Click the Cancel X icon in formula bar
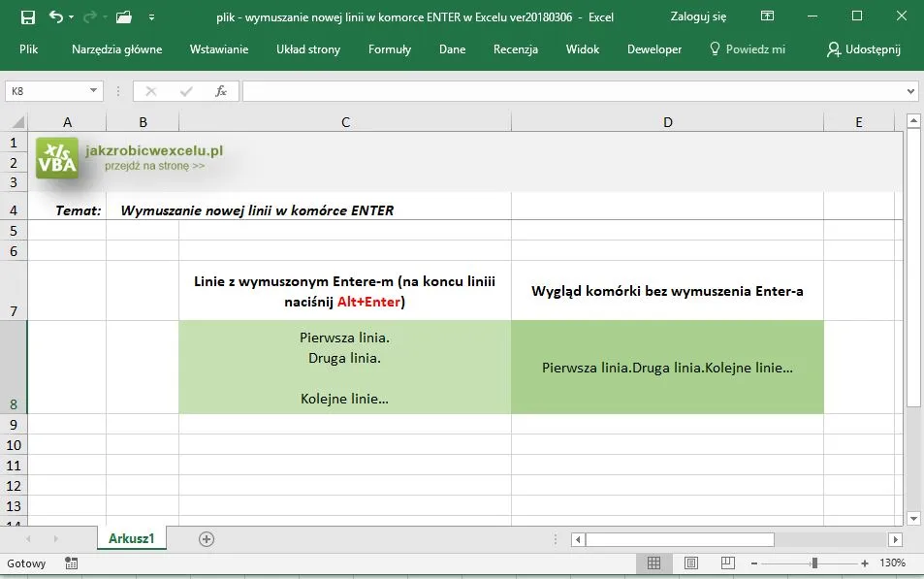Screen dimensions: 924x579 pyautogui.click(x=151, y=91)
